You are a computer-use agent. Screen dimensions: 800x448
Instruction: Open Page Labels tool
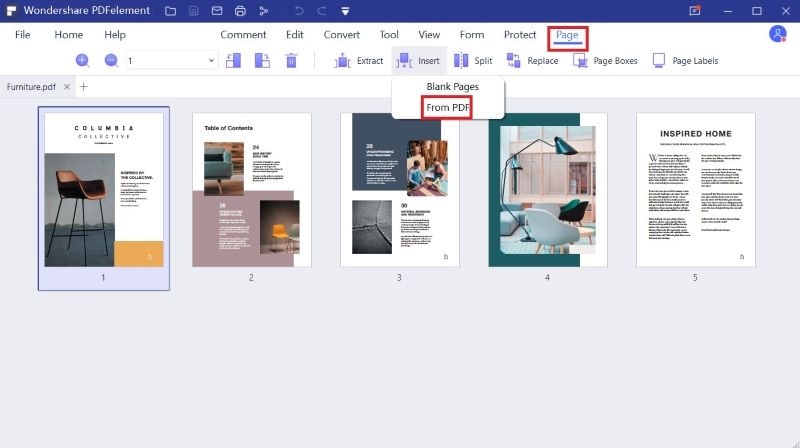click(685, 61)
